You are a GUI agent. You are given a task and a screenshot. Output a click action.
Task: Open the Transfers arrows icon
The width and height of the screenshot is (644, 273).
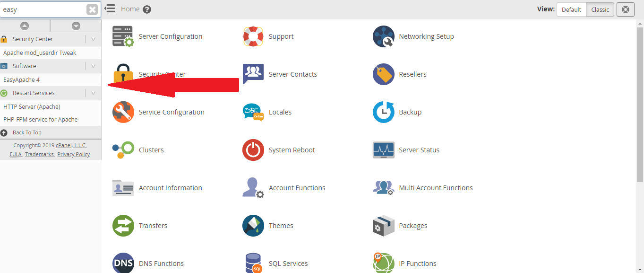[123, 226]
